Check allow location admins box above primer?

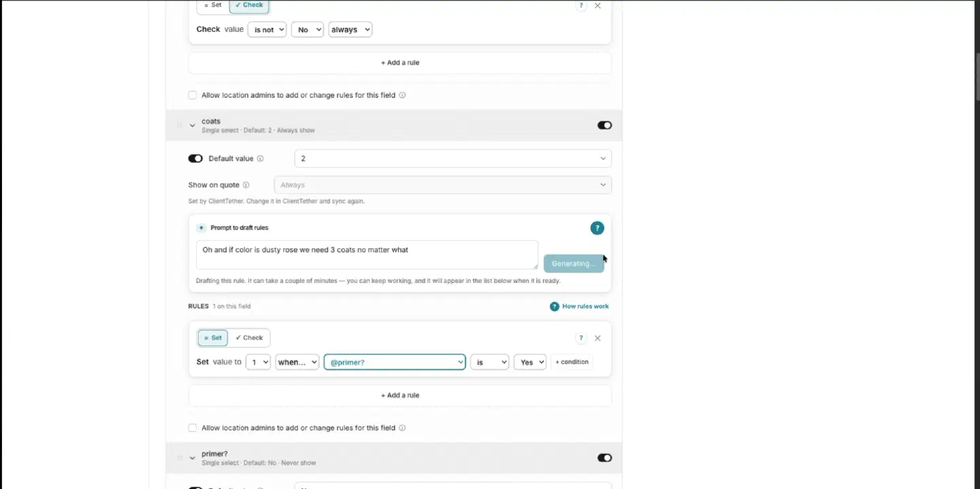[x=193, y=428]
